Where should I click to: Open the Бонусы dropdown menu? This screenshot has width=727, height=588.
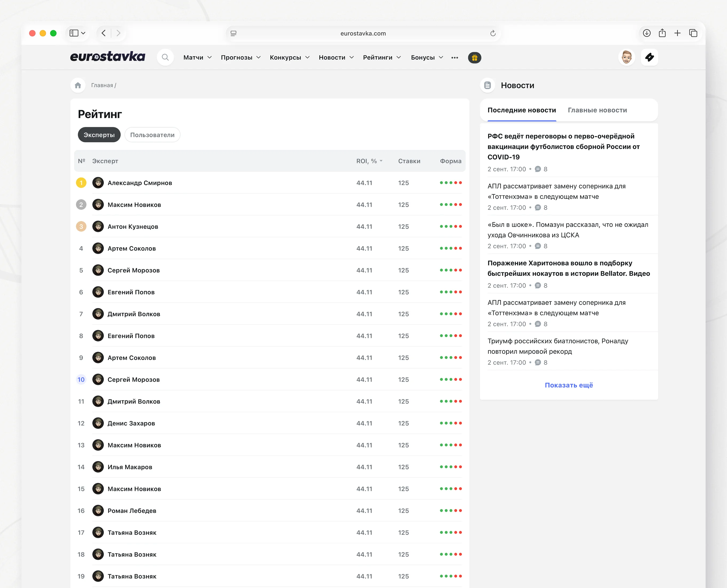[x=427, y=57]
